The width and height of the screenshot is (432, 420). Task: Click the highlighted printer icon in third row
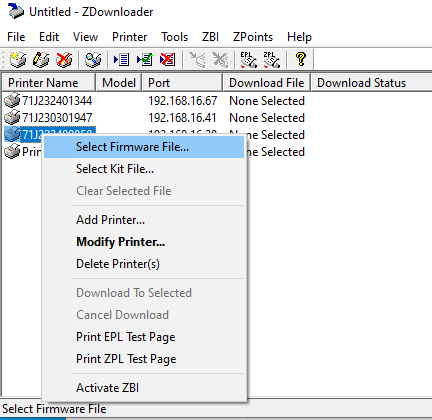click(x=12, y=134)
